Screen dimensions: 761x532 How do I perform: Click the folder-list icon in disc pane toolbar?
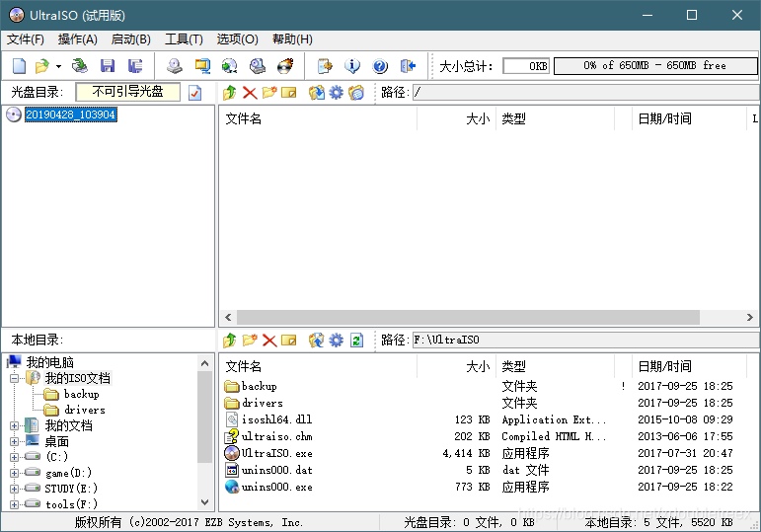tap(356, 92)
